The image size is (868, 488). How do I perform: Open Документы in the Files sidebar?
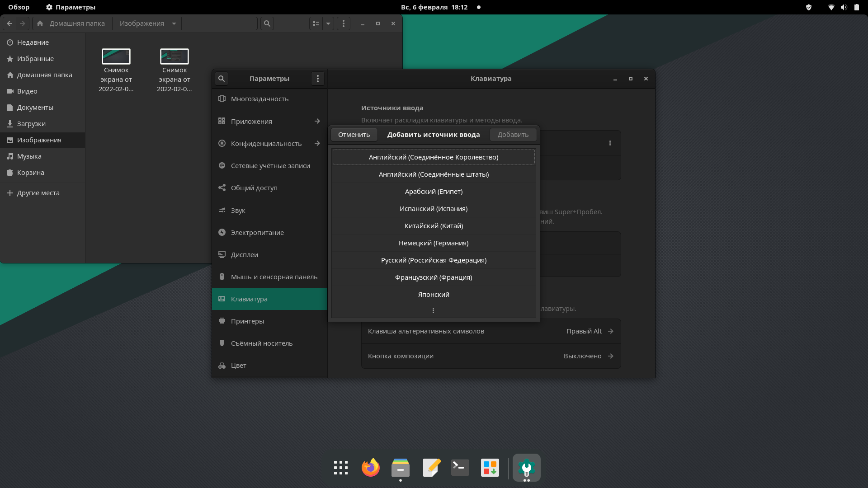[42, 108]
